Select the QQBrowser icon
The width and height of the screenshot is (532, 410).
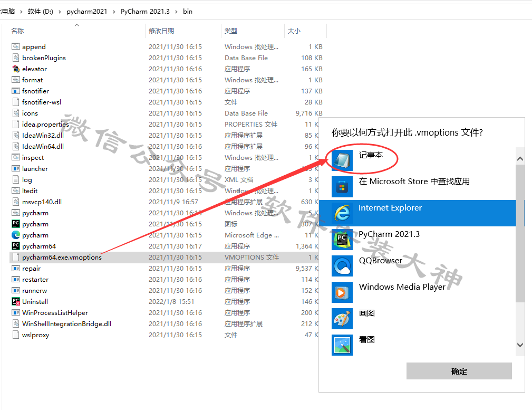(342, 265)
